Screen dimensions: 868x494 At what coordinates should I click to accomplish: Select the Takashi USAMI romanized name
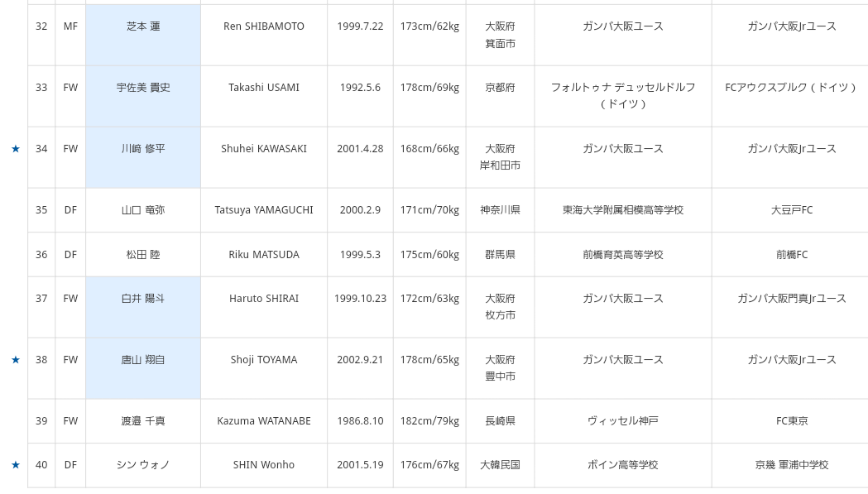tap(264, 88)
